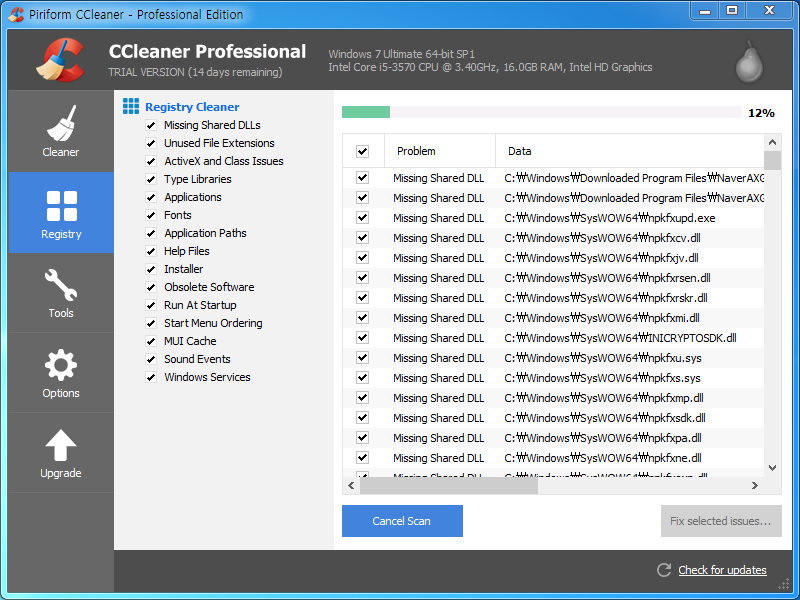
Task: Click the horizontal scrollbar thumb
Action: pyautogui.click(x=448, y=486)
